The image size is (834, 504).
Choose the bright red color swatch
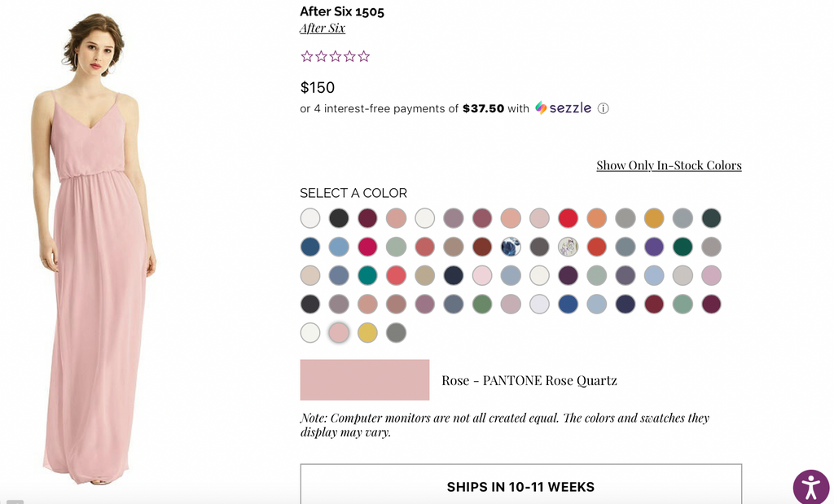568,218
